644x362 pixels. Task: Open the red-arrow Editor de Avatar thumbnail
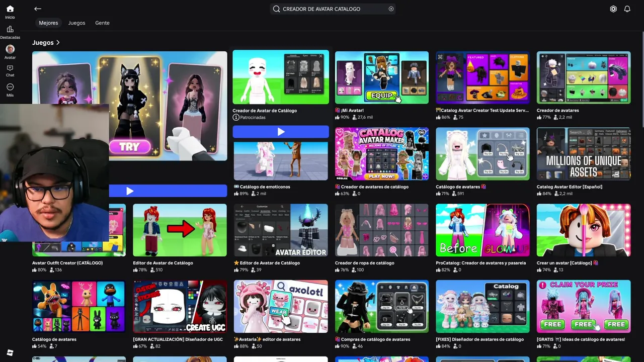(180, 230)
